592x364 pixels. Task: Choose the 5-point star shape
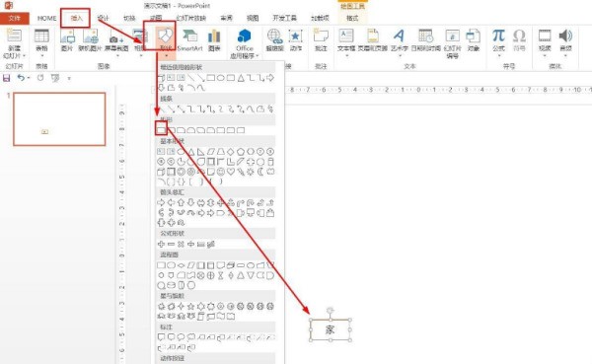(x=190, y=306)
